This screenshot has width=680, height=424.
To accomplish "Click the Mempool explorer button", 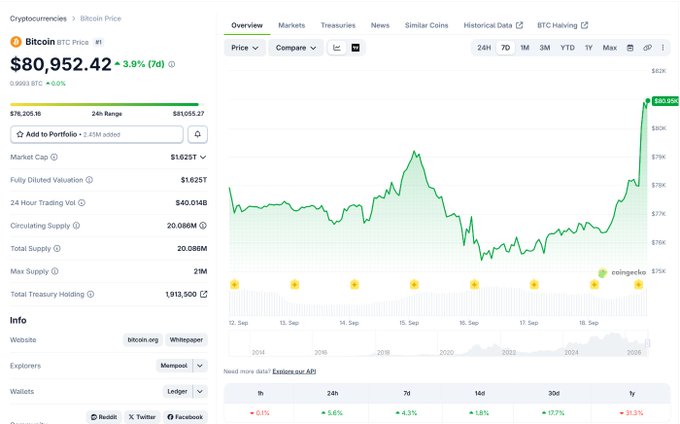I will [174, 365].
